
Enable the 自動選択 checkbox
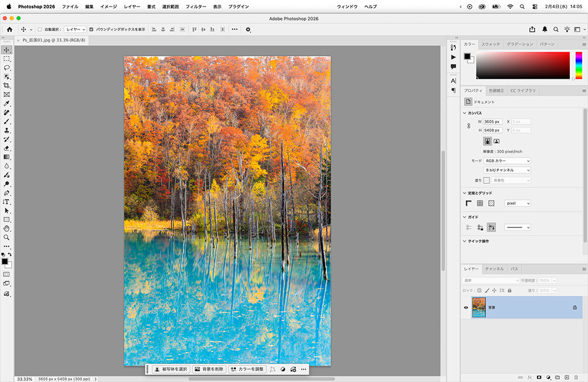pyautogui.click(x=39, y=29)
